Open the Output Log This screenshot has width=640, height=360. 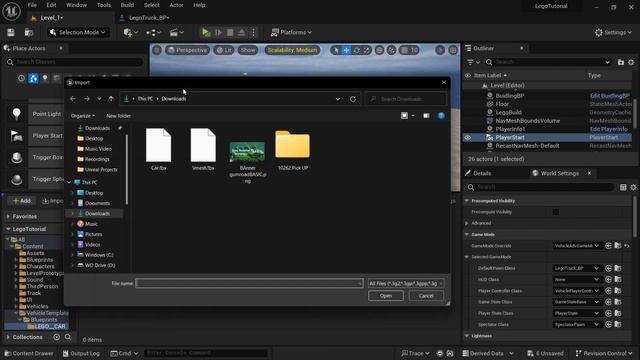tap(81, 353)
